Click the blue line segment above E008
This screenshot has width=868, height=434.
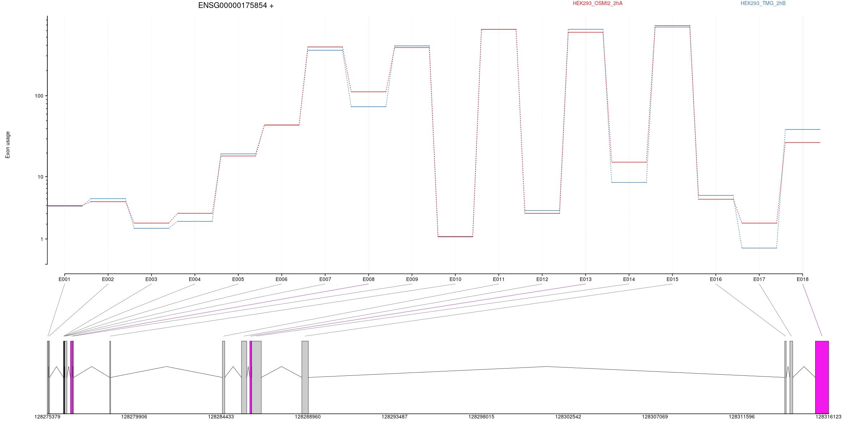[369, 107]
